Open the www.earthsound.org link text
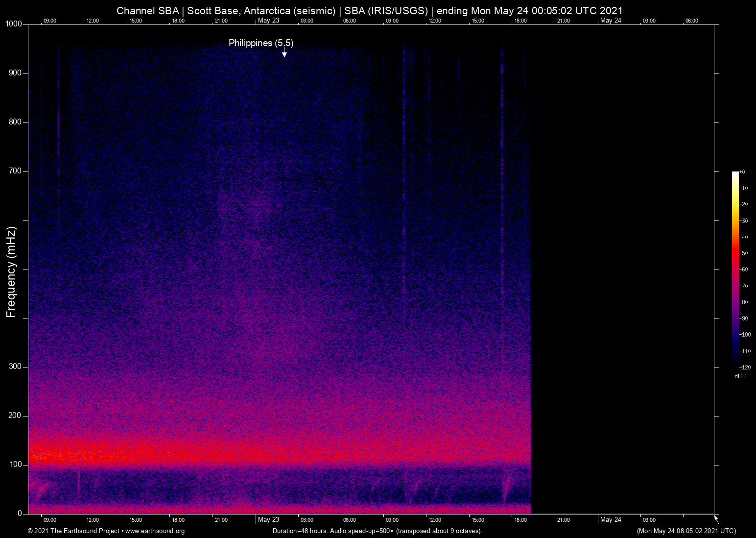Image resolution: width=756 pixels, height=538 pixels. pos(155,531)
